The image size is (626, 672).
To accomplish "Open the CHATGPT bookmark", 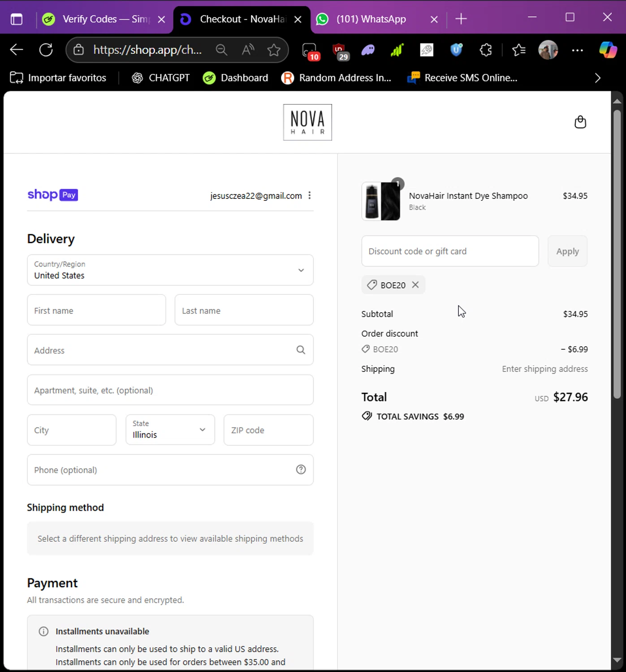I will (160, 78).
